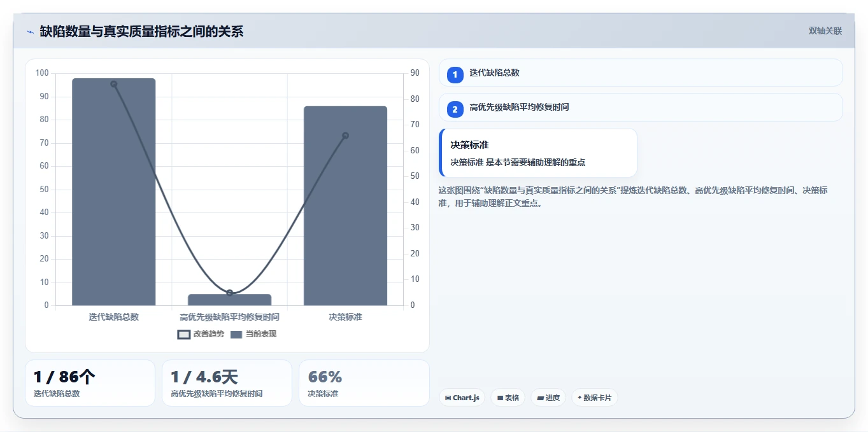This screenshot has height=432, width=868.
Task: Click the 高优先级缺陷平均修复时间 x-axis label
Action: [229, 317]
